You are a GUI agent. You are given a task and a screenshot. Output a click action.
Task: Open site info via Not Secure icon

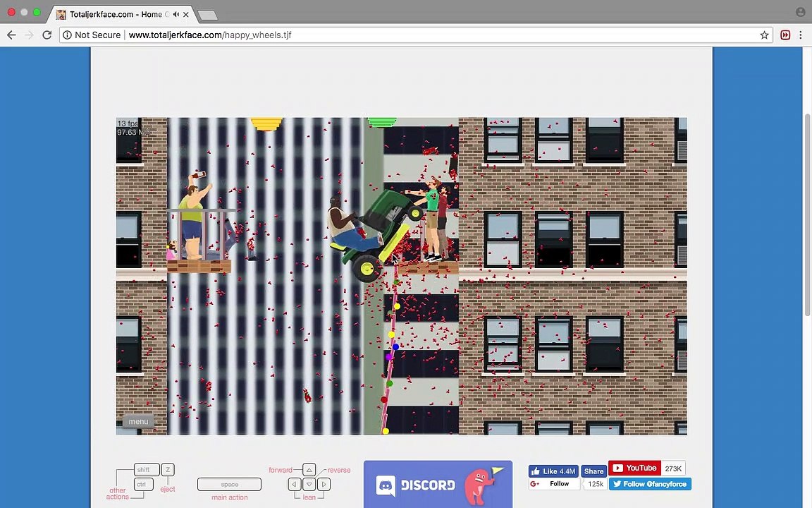(68, 35)
